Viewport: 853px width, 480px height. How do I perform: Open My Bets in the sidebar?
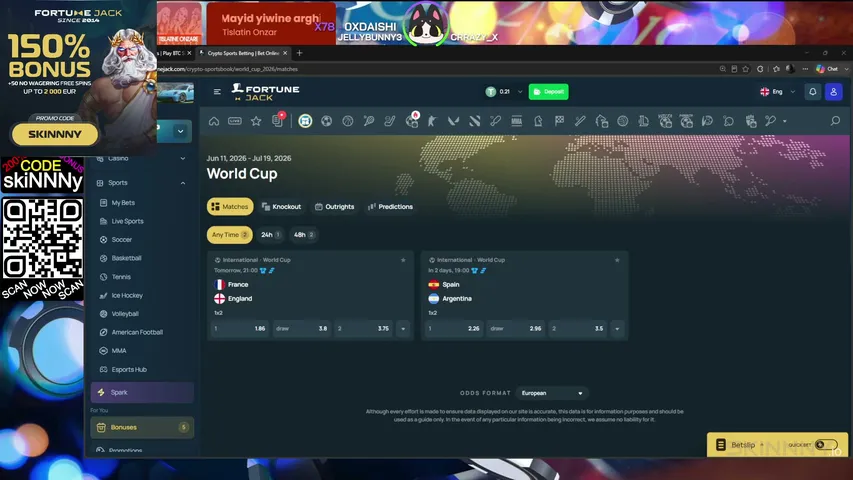(122, 202)
